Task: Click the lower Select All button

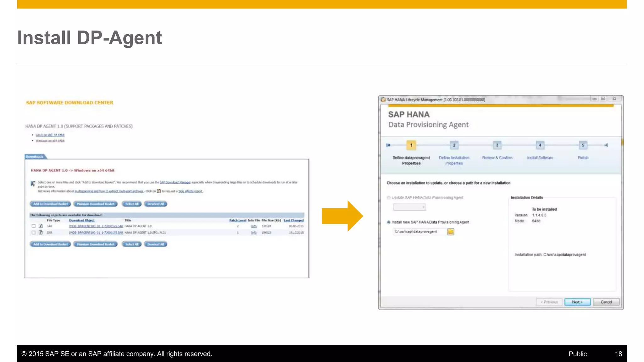Action: [132, 244]
